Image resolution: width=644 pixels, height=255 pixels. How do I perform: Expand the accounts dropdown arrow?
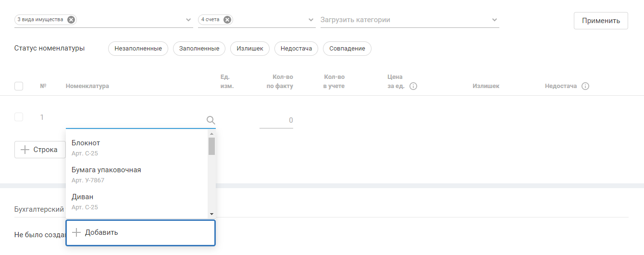(311, 20)
